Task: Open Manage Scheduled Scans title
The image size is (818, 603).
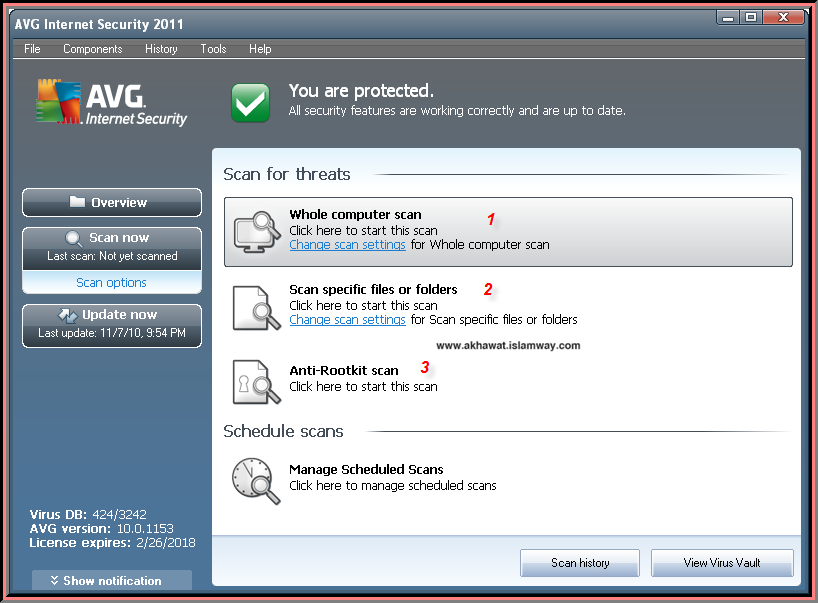Action: pos(366,469)
